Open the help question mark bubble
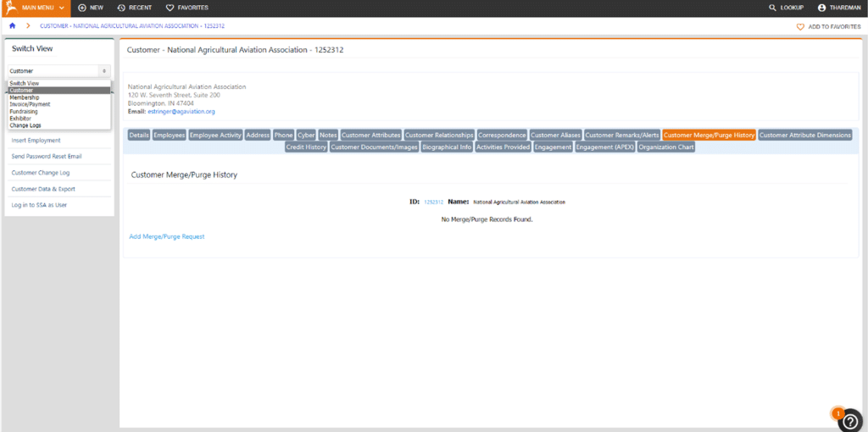 pyautogui.click(x=851, y=420)
